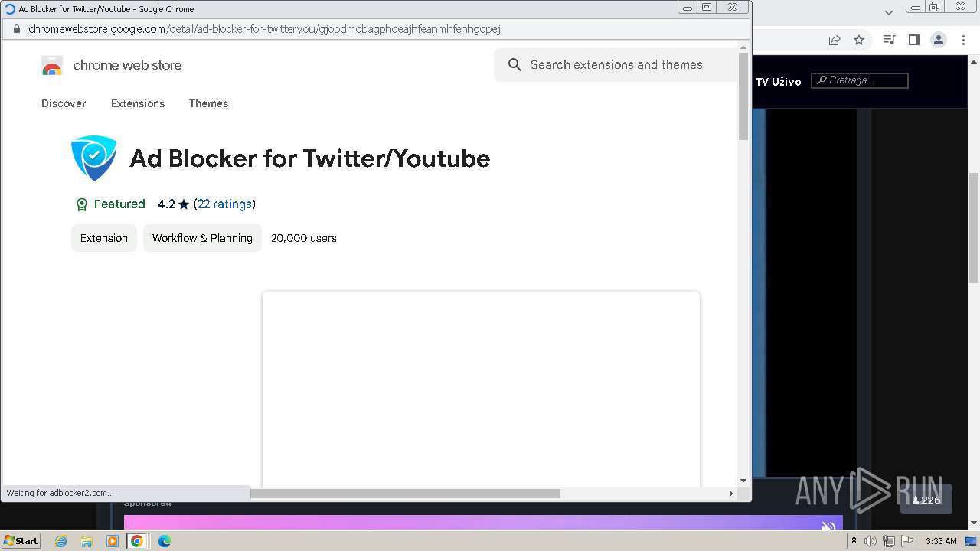Click the network icon in system tray
The width and height of the screenshot is (980, 551).
pos(889,541)
